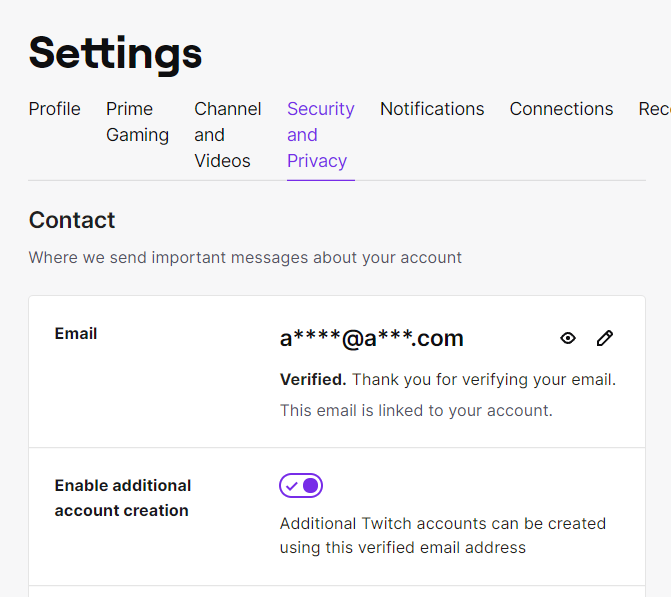Select the Security and Privacy tab
This screenshot has height=597, width=671.
321,135
